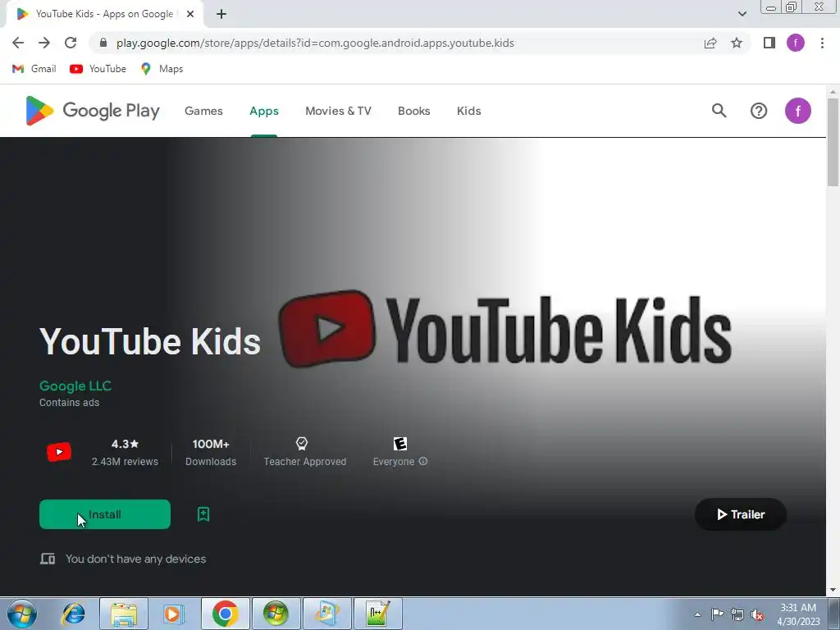Click the 4.3 star rating
This screenshot has width=840, height=630.
(125, 444)
